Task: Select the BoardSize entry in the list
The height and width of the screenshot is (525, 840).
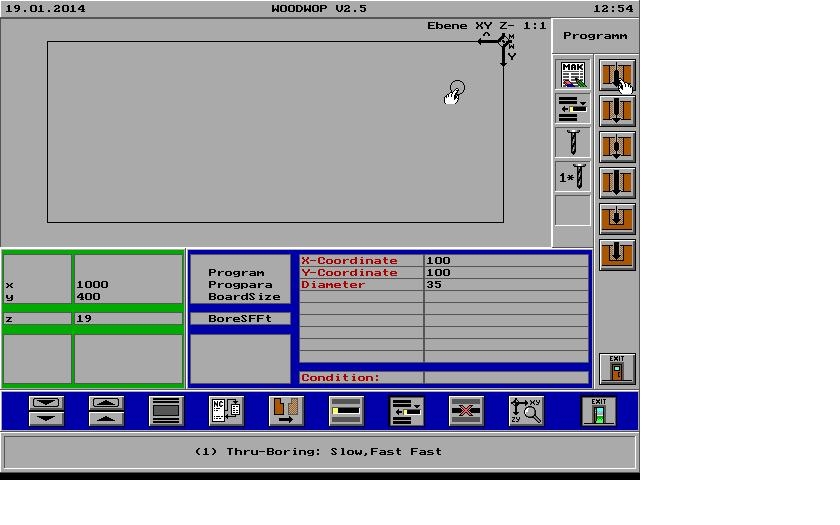Action: 244,297
